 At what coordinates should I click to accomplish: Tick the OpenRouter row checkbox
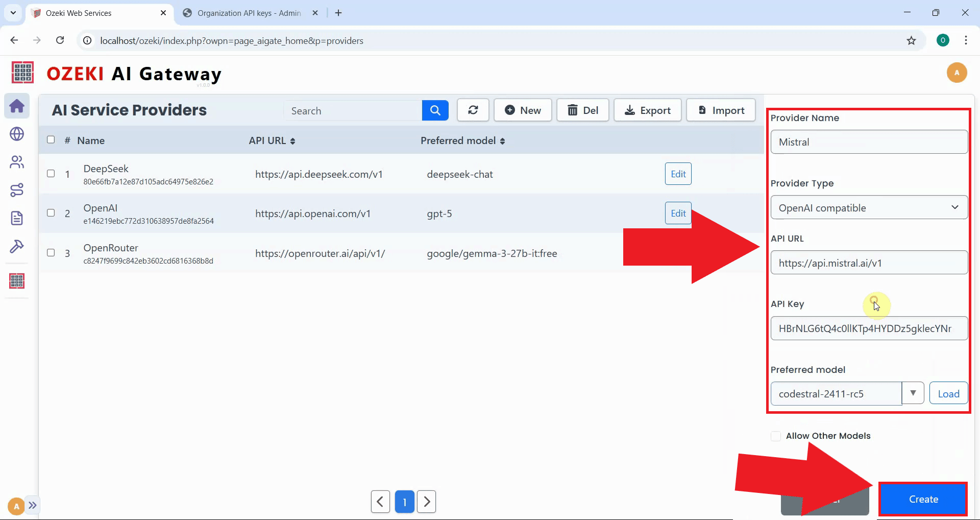tap(51, 253)
